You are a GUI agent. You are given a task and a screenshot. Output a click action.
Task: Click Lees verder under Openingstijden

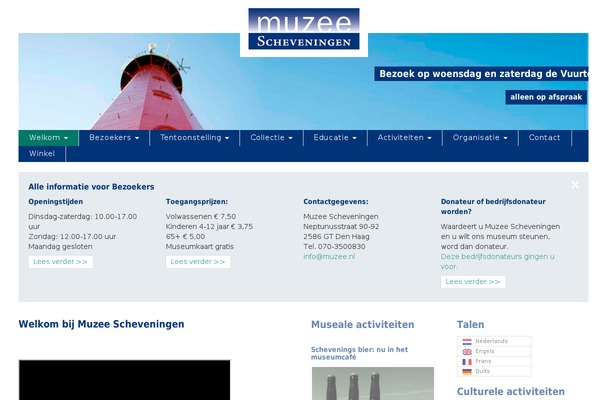pyautogui.click(x=60, y=262)
